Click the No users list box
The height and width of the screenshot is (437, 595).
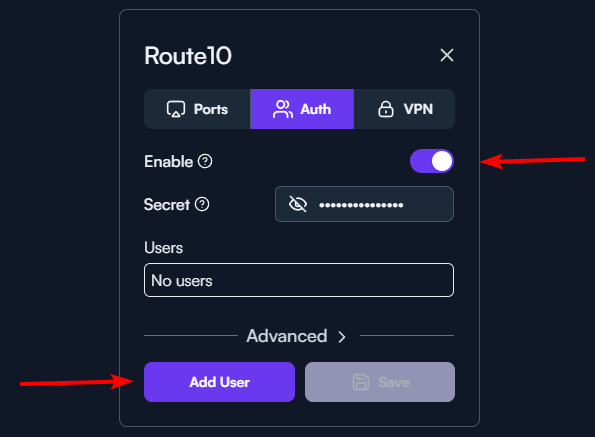tap(299, 280)
